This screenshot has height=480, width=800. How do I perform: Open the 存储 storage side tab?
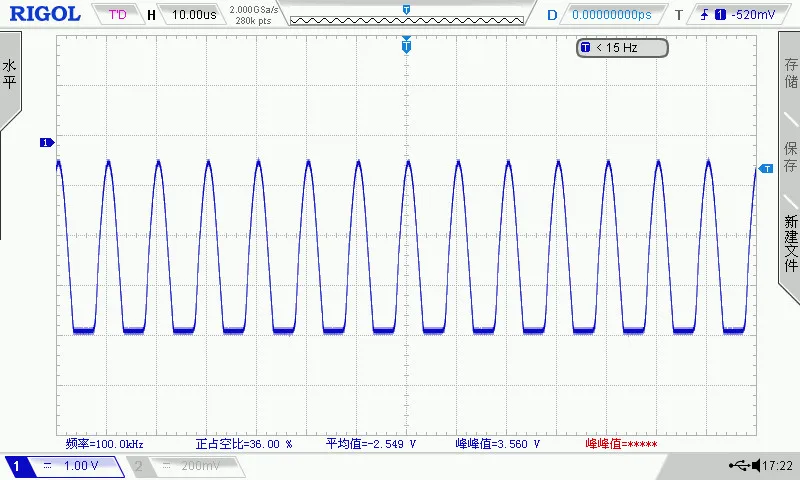(x=791, y=72)
